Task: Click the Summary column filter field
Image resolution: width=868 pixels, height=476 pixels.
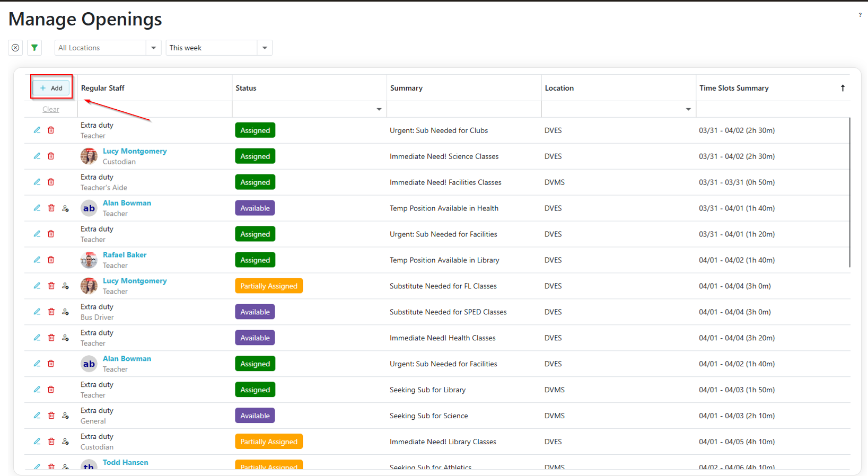Action: click(x=463, y=109)
